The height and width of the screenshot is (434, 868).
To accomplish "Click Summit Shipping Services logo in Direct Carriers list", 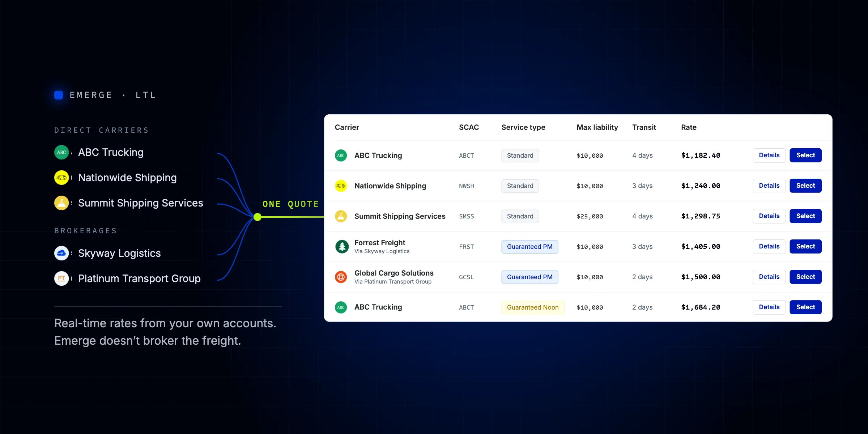I will [x=61, y=203].
